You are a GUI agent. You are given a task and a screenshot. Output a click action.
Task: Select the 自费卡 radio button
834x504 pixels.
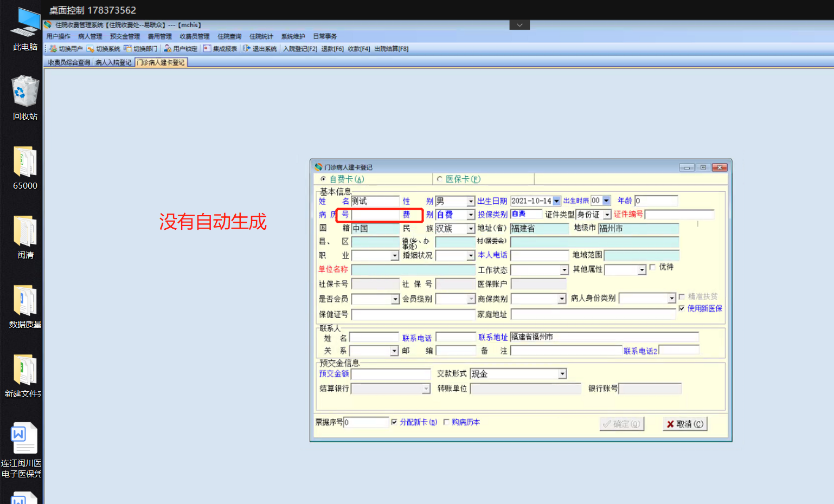pos(323,179)
